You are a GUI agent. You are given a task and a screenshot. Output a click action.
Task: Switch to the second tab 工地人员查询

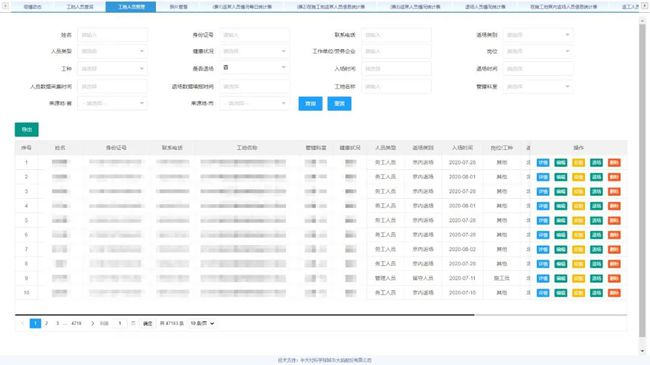[x=80, y=7]
